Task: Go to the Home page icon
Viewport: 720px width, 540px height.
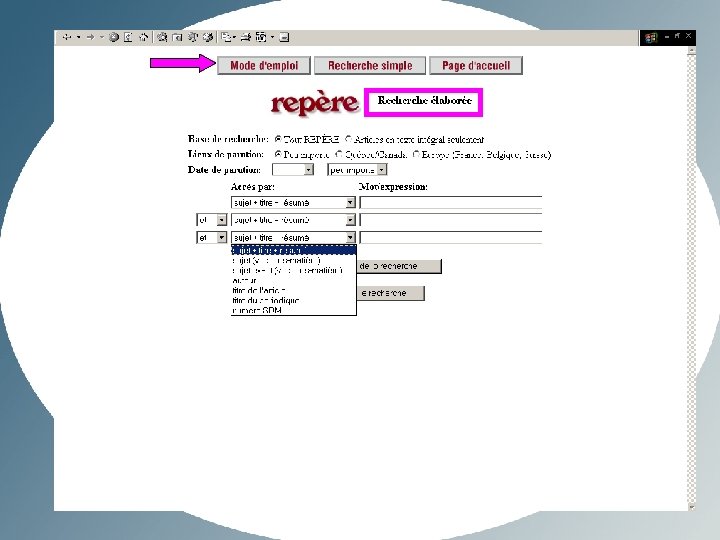Action: coord(143,37)
